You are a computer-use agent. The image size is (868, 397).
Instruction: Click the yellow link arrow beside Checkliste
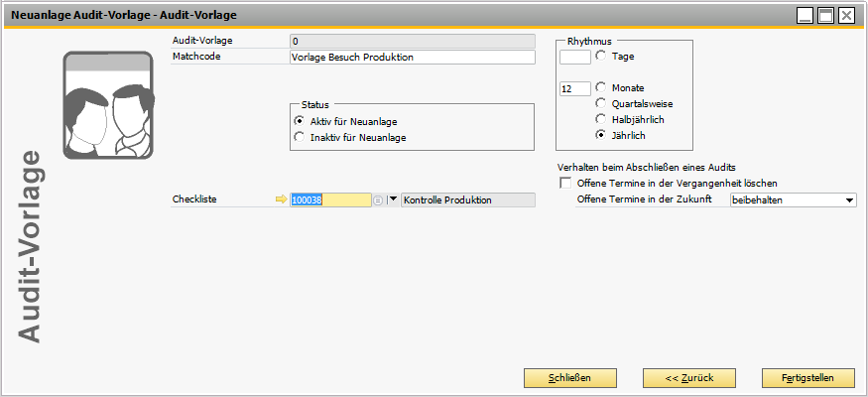click(x=281, y=199)
